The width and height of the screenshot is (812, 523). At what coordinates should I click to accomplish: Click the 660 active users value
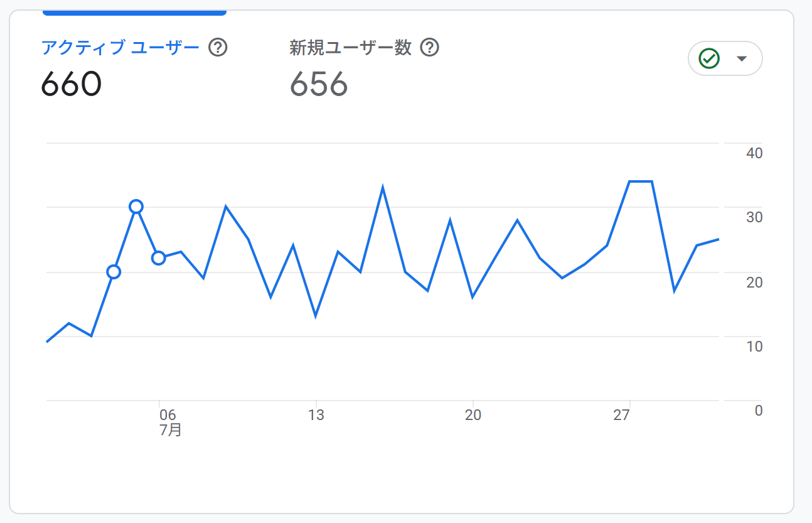[72, 84]
